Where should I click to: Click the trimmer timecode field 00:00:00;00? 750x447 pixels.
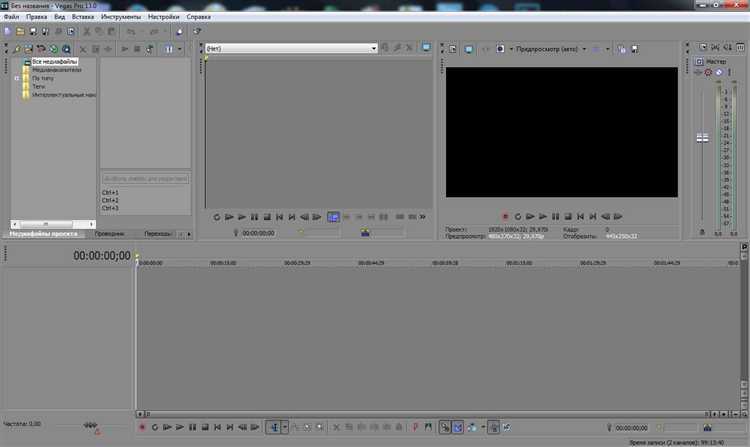(258, 233)
